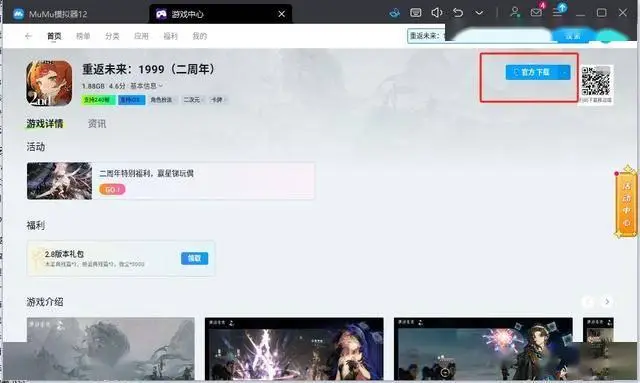Click the 2.8版本礼包 title text
The image size is (640, 383).
point(64,254)
